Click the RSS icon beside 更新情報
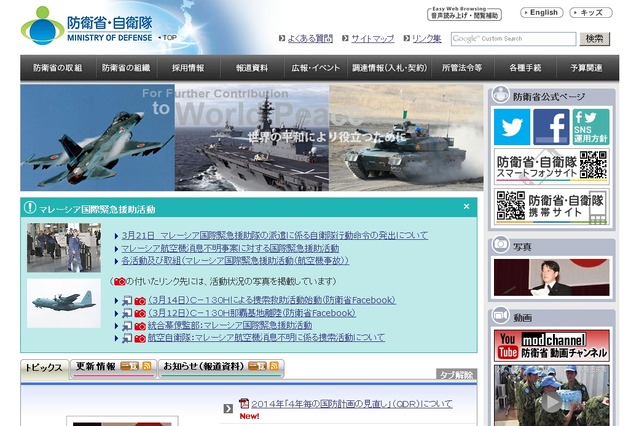 (147, 366)
